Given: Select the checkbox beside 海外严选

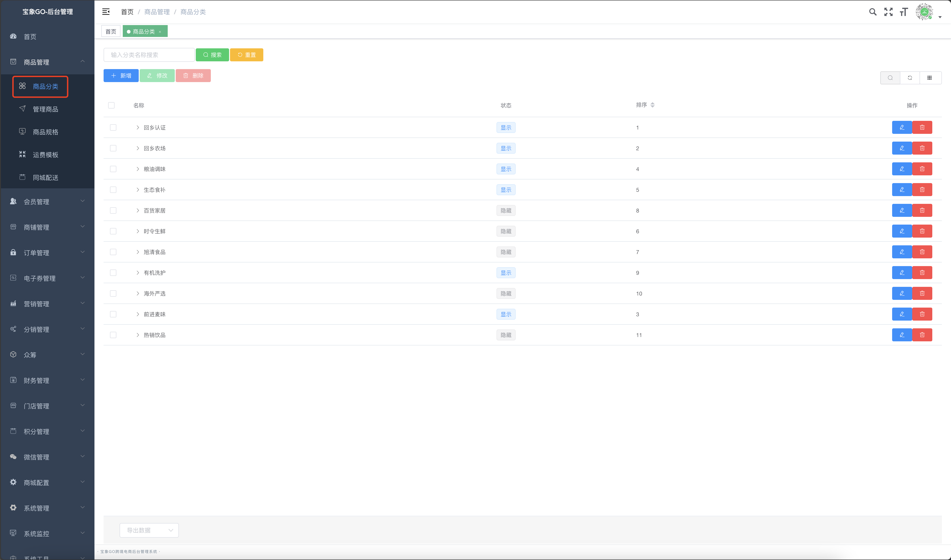Looking at the screenshot, I should click(x=113, y=294).
